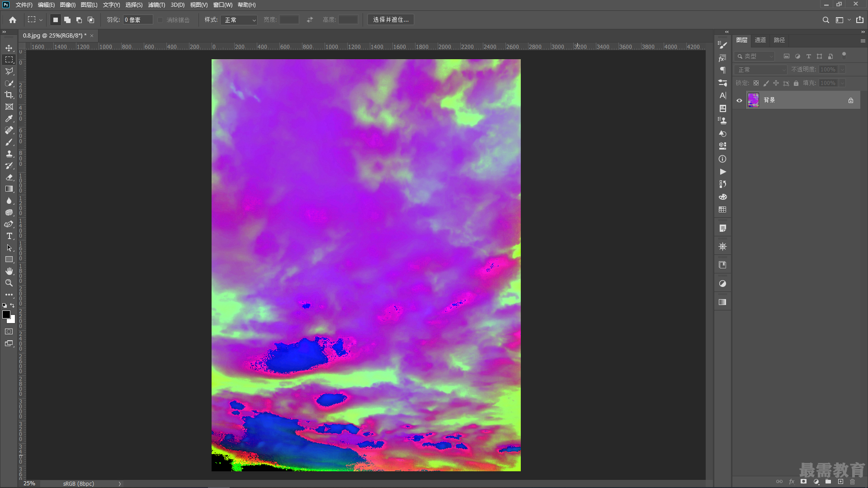Select the Type tool
This screenshot has width=868, height=488.
(9, 236)
